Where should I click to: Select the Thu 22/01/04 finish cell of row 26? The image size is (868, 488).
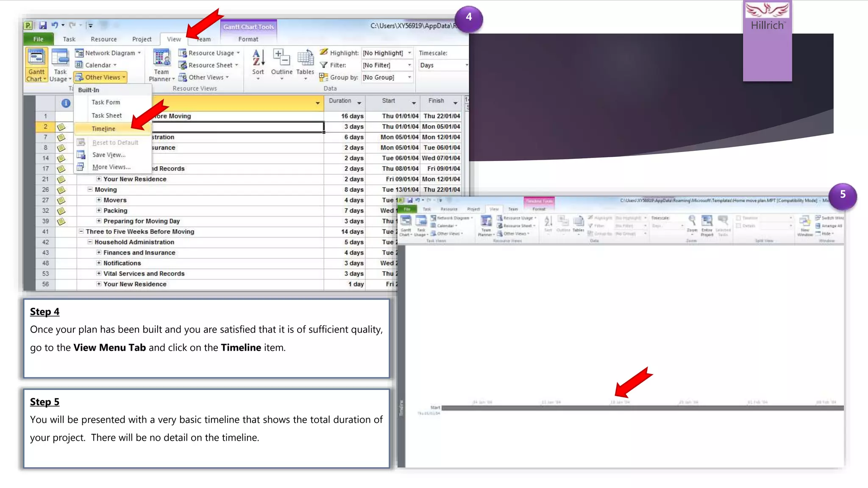441,190
